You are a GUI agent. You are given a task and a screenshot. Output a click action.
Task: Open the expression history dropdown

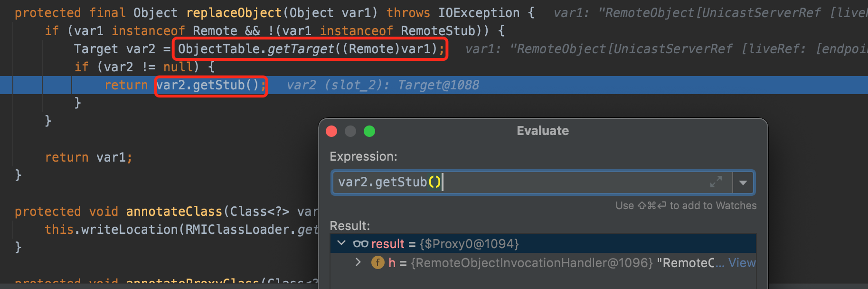[x=743, y=183]
